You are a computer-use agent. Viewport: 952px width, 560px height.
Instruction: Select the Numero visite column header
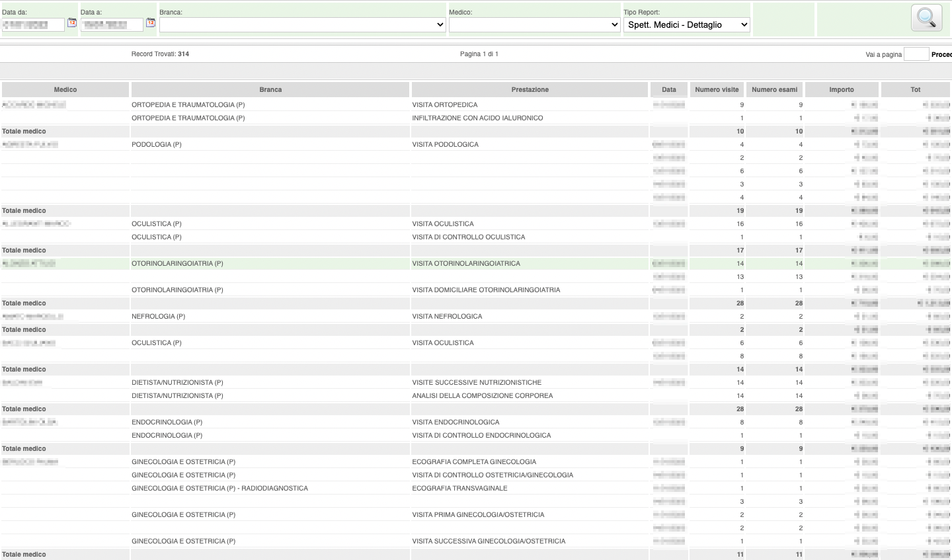point(717,89)
